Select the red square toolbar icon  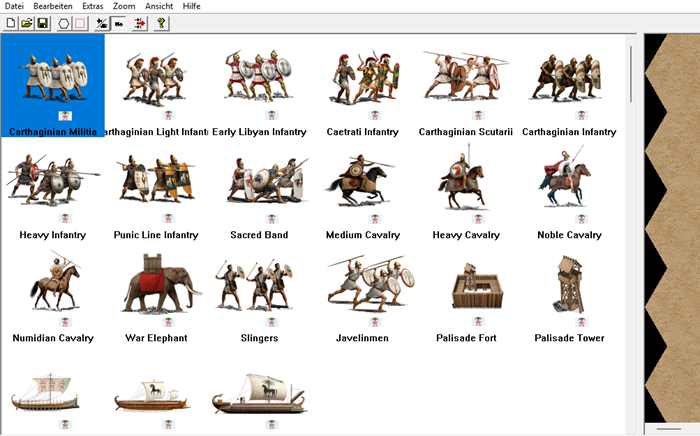click(80, 23)
